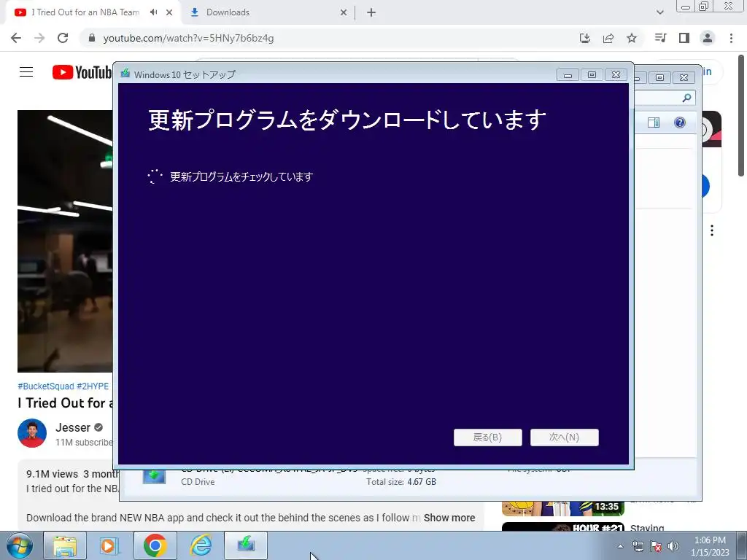Go back in Chrome navigation

[x=16, y=38]
